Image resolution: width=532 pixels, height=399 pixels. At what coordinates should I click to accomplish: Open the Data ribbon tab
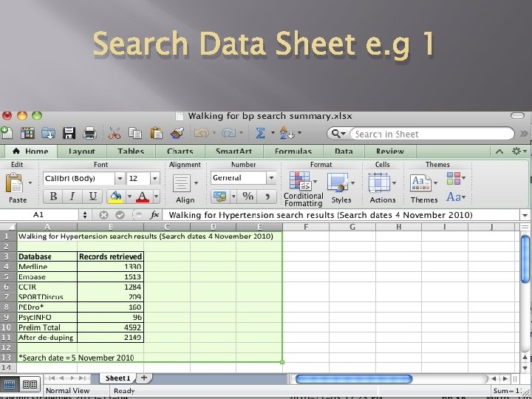tap(344, 151)
